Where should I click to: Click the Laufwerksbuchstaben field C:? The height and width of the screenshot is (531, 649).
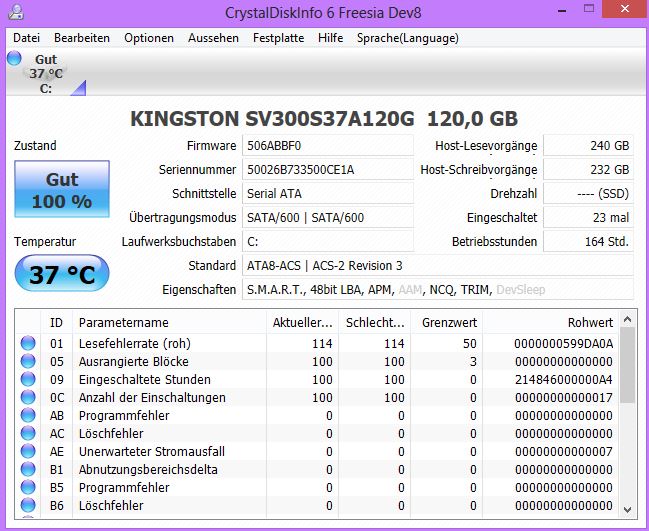click(328, 242)
